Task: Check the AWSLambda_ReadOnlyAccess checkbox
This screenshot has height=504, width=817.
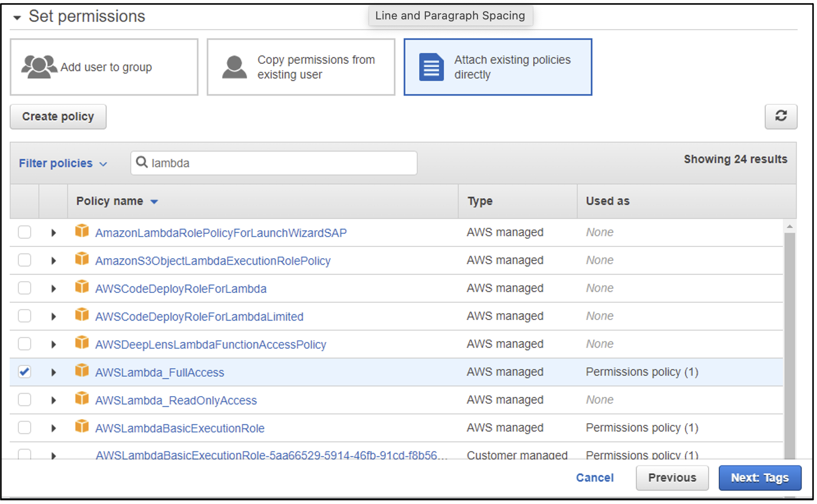Action: (x=25, y=399)
